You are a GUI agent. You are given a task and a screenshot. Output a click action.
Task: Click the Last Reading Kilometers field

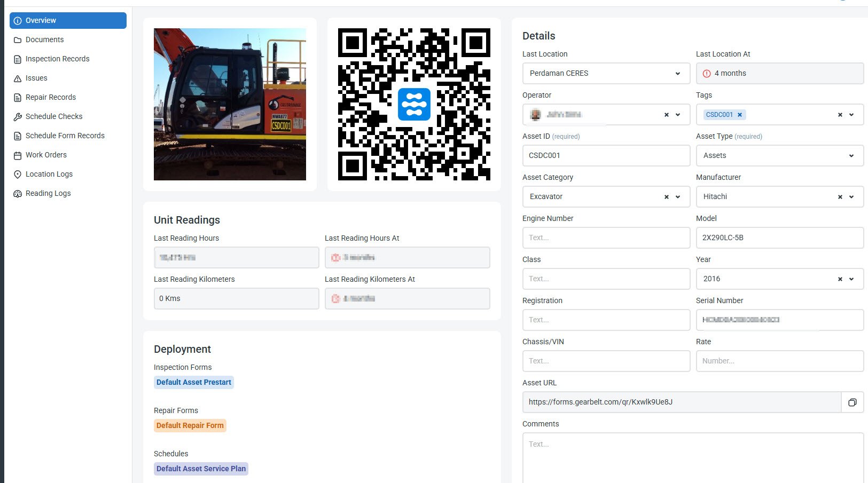(x=236, y=299)
